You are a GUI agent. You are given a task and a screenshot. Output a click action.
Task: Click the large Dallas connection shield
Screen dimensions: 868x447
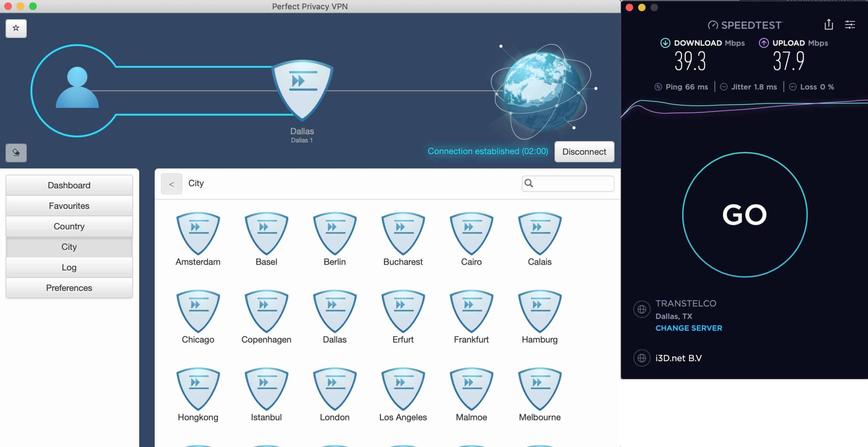click(x=302, y=90)
